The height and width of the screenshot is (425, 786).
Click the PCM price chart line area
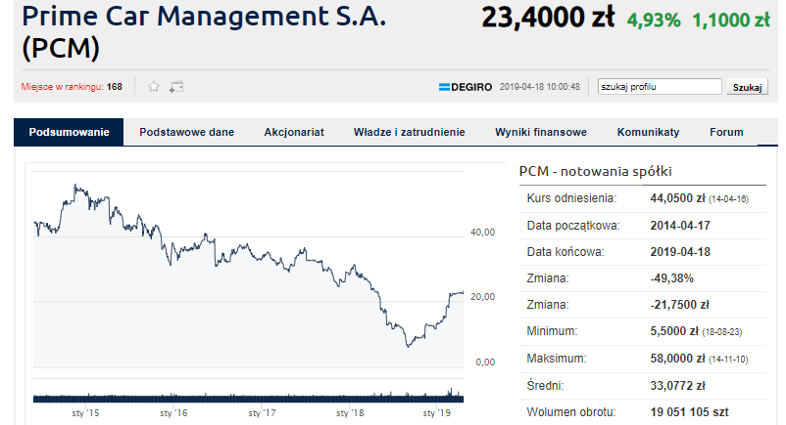click(249, 269)
